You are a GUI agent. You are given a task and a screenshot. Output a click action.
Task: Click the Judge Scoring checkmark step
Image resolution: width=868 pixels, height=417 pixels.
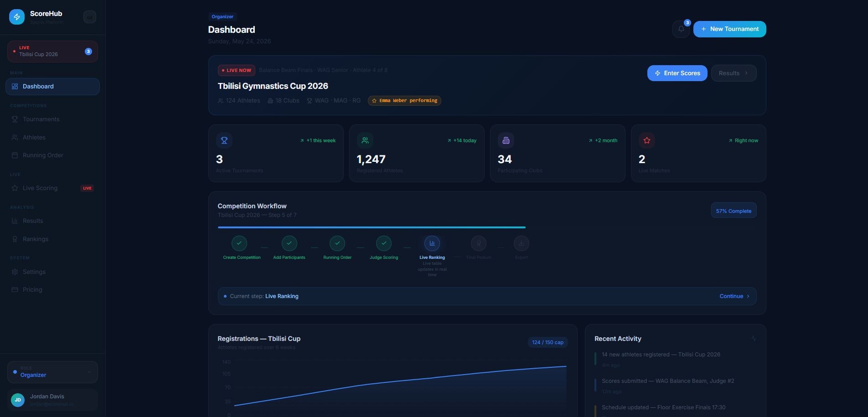point(384,243)
